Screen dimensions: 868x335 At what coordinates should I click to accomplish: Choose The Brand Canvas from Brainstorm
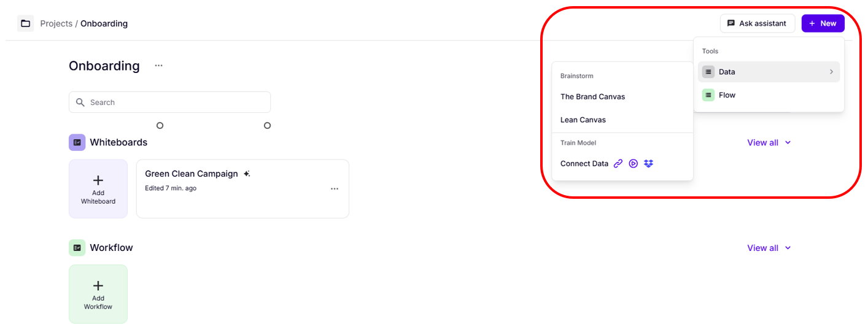(592, 96)
